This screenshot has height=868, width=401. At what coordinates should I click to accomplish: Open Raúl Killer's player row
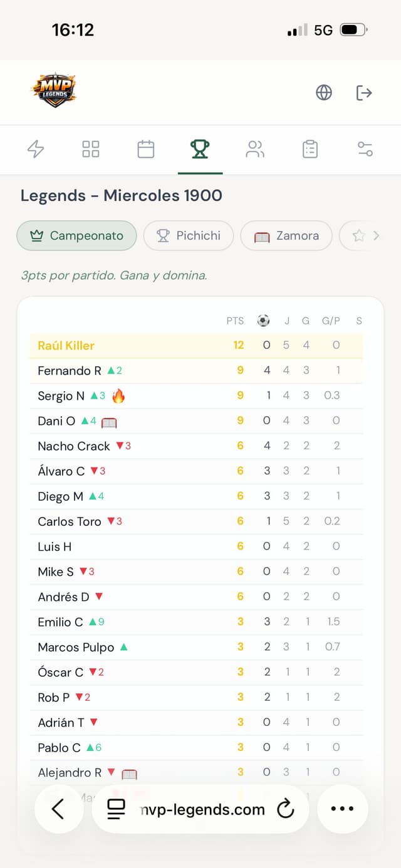point(66,345)
